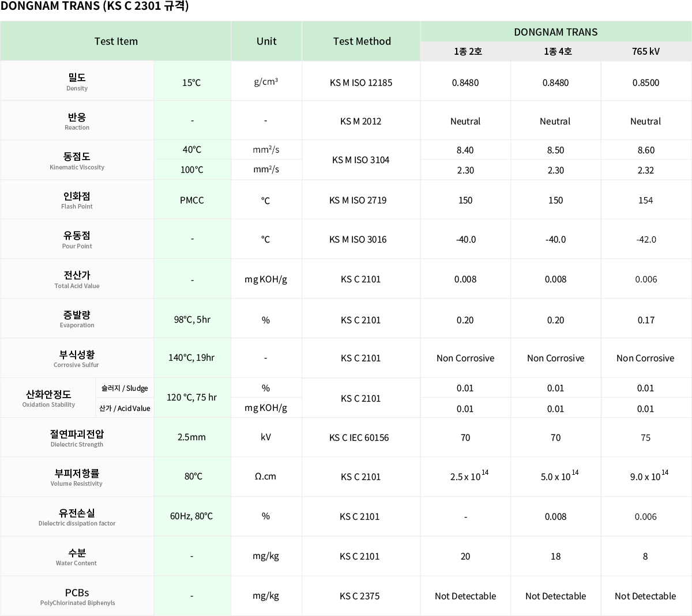Select the PCBs PolyChlorinated Biphenyls label
692x616 pixels.
[x=77, y=596]
